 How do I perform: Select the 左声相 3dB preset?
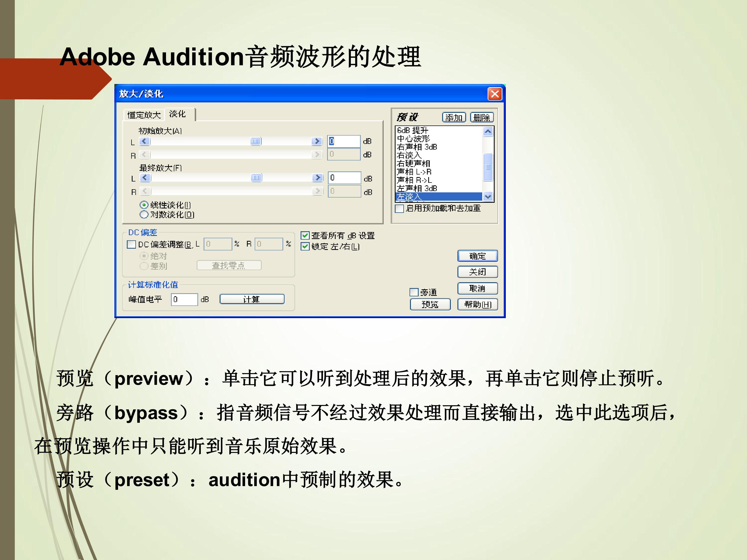point(439,188)
